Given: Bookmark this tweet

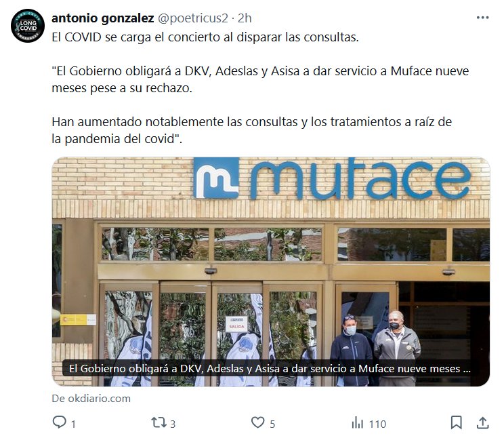Looking at the screenshot, I should 457,423.
